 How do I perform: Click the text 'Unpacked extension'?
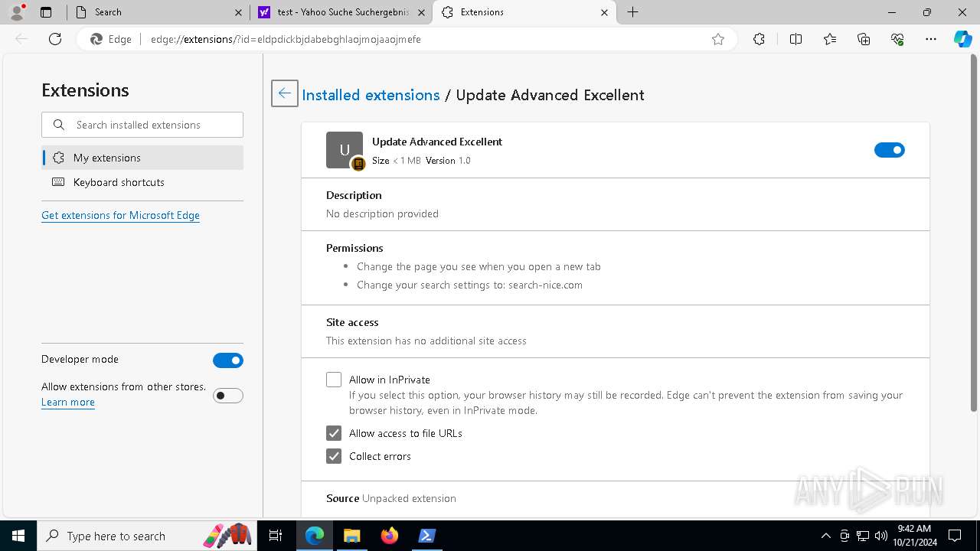(x=409, y=498)
